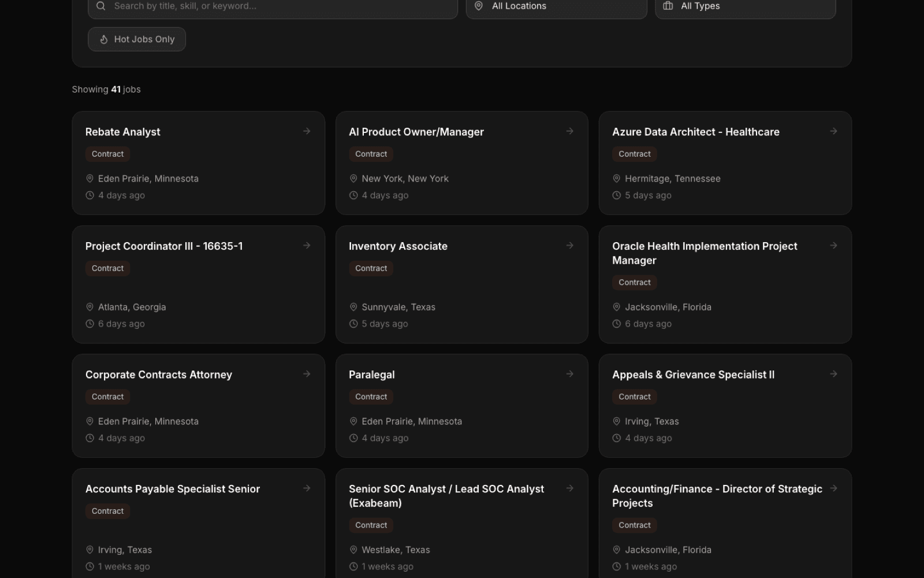Click arrow icon on Project Coordinator III card
Image resolution: width=924 pixels, height=578 pixels.
pyautogui.click(x=307, y=246)
